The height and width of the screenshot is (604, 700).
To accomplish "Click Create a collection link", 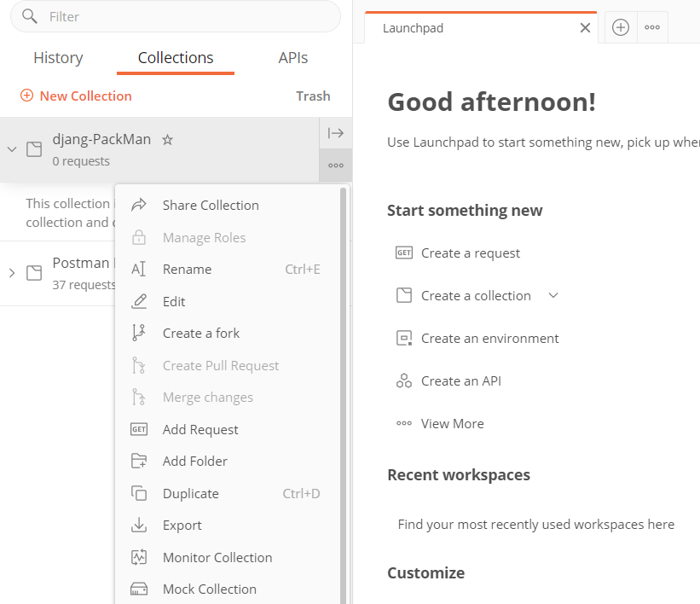I will tap(476, 296).
